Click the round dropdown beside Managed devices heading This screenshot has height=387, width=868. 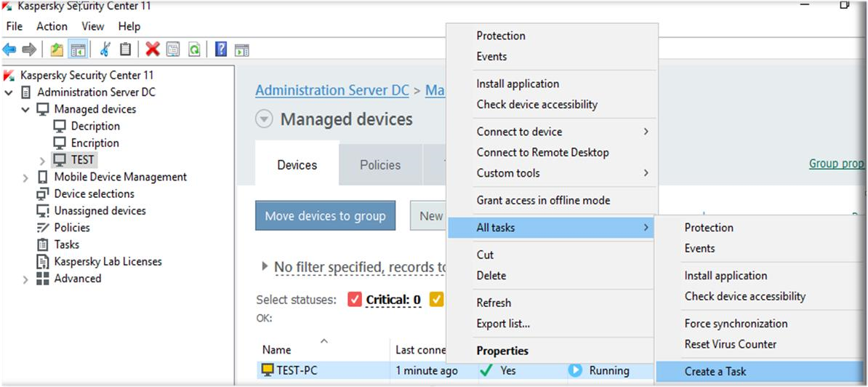(264, 119)
